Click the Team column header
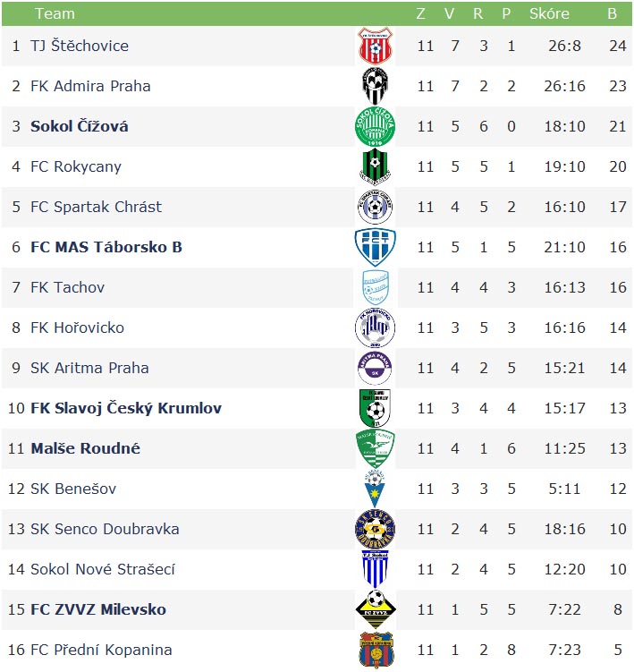634x672 pixels. coord(55,13)
